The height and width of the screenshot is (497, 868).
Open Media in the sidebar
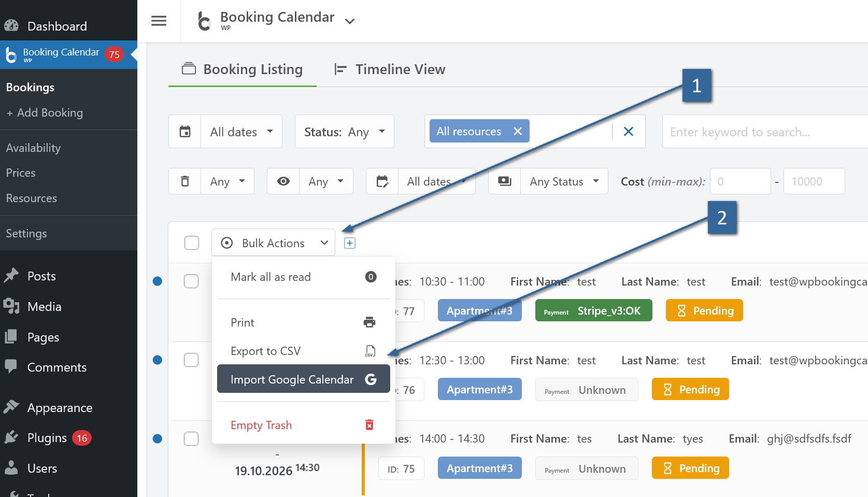coord(68,306)
